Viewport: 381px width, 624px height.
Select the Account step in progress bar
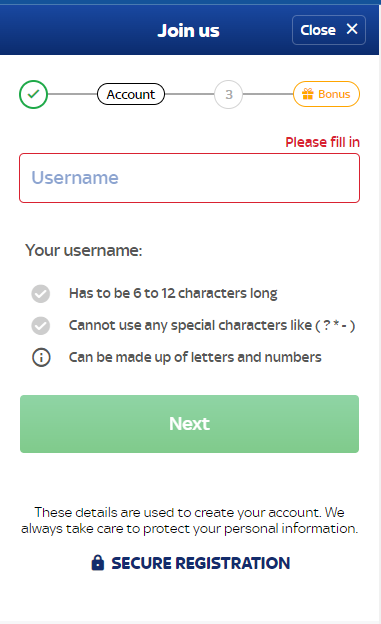click(x=131, y=94)
